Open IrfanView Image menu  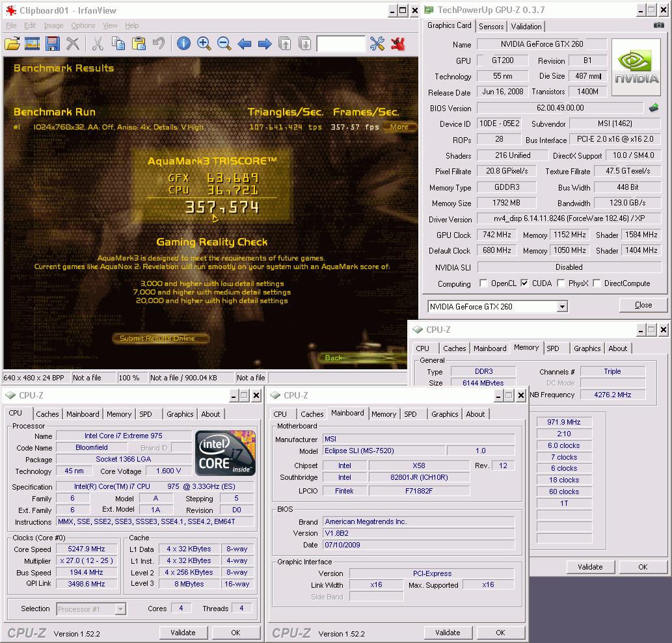53,26
